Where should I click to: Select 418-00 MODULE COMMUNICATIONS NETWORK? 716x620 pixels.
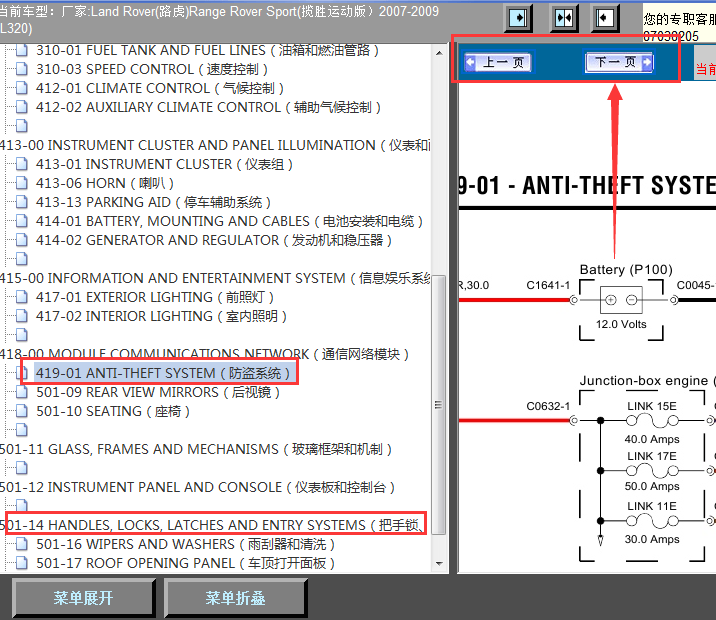[204, 354]
